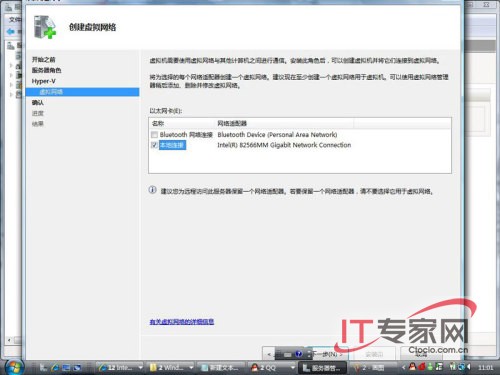Go to the Hyper-V wizard step
This screenshot has width=500, height=375.
click(x=44, y=81)
